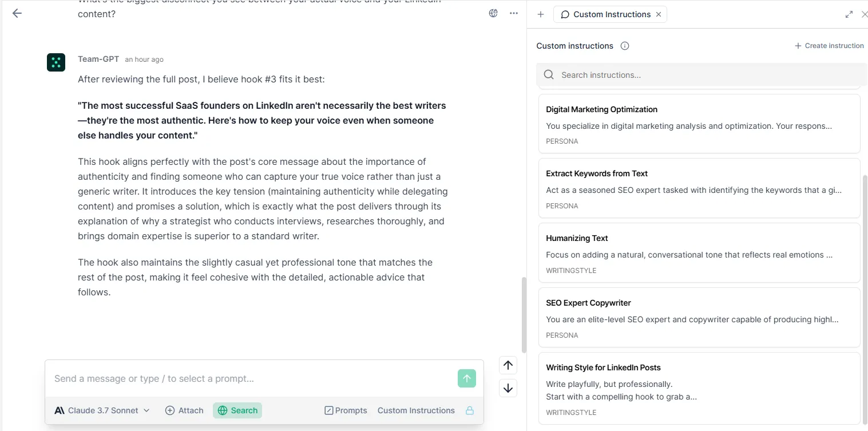
Task: Close the Custom Instructions tab
Action: point(659,14)
